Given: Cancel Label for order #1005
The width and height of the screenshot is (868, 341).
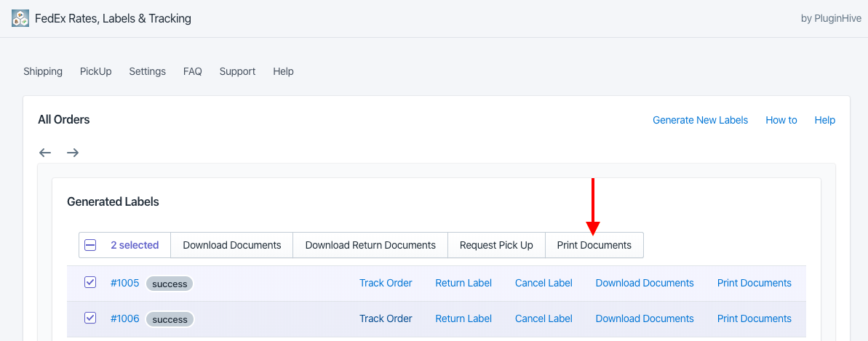Looking at the screenshot, I should 544,283.
